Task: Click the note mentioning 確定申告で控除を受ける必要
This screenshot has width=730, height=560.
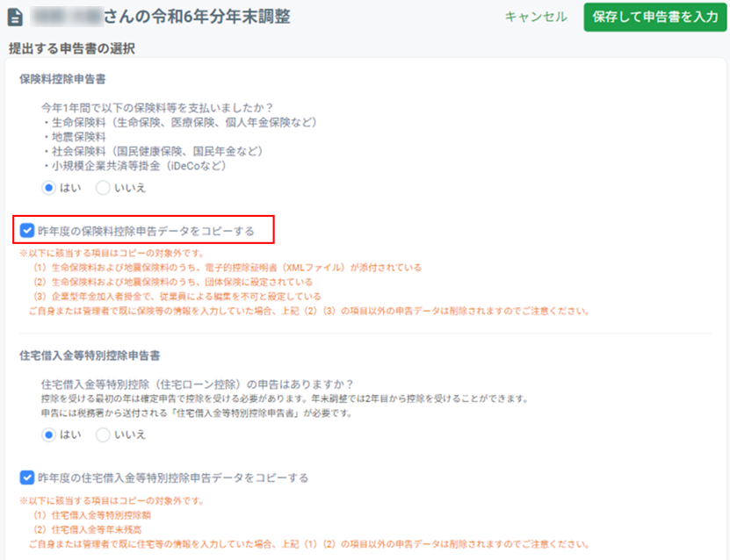Action: (284, 398)
